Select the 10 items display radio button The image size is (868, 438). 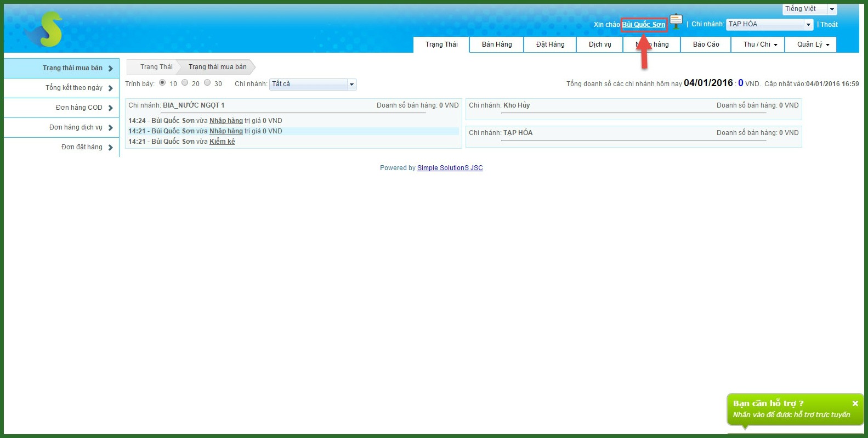click(x=162, y=83)
